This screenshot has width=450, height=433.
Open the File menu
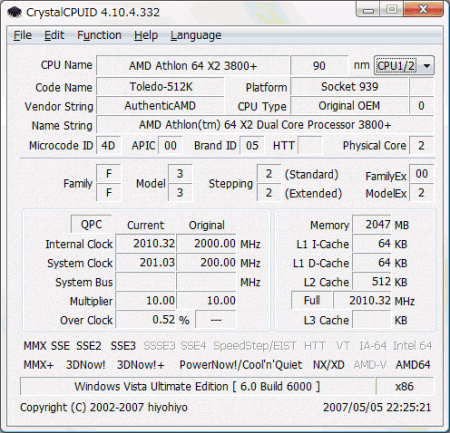tap(22, 35)
